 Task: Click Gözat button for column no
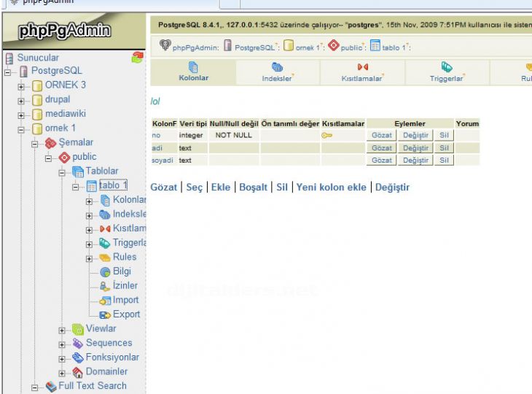pyautogui.click(x=381, y=135)
